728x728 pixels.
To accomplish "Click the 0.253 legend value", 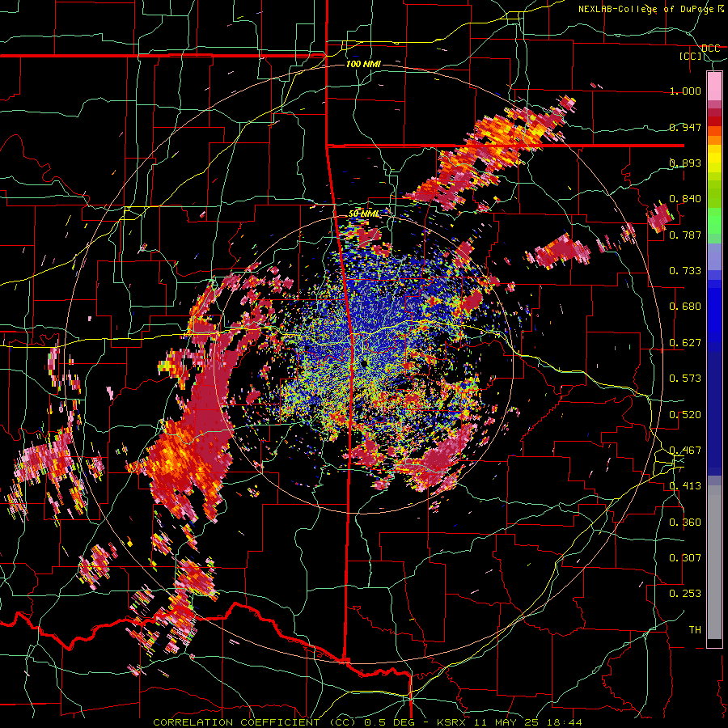I will pyautogui.click(x=685, y=594).
